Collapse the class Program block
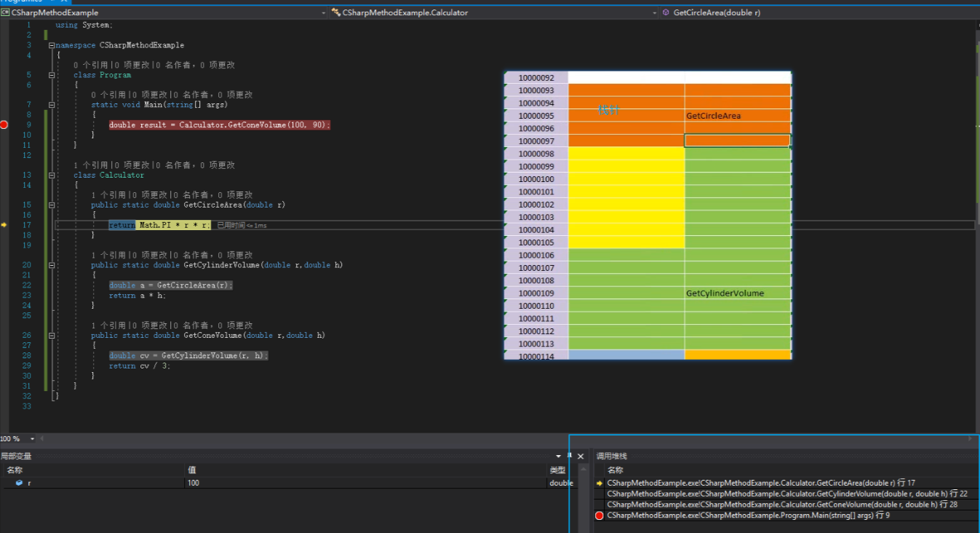Image resolution: width=980 pixels, height=533 pixels. pos(52,75)
